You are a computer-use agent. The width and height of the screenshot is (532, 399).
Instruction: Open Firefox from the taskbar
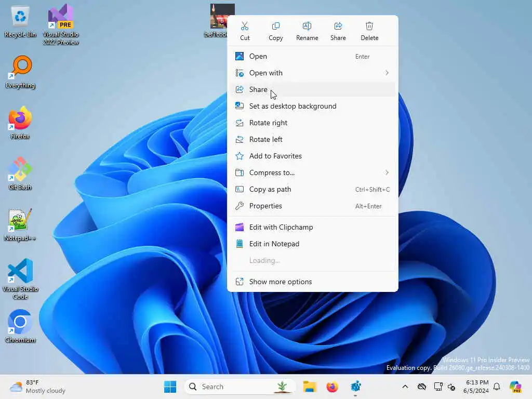point(332,387)
